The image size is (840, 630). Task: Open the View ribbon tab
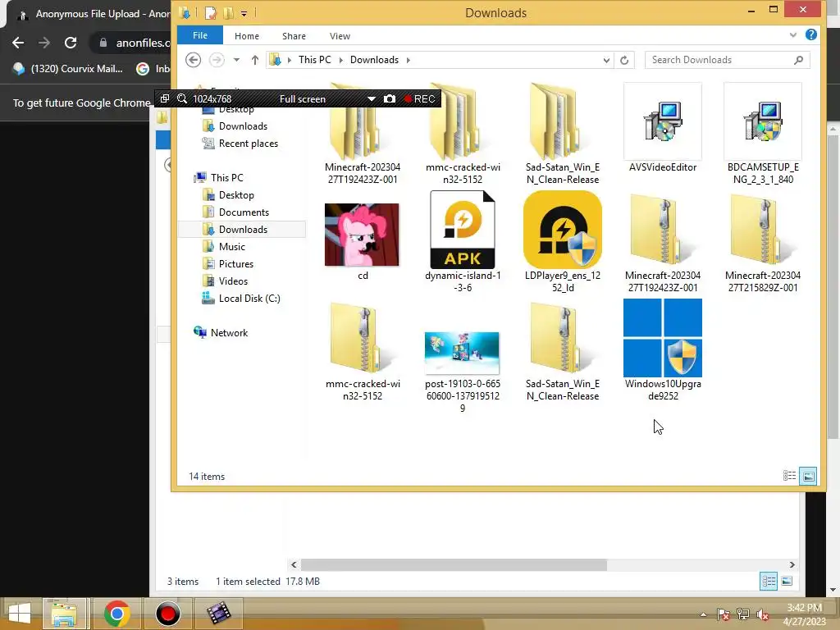click(x=340, y=36)
